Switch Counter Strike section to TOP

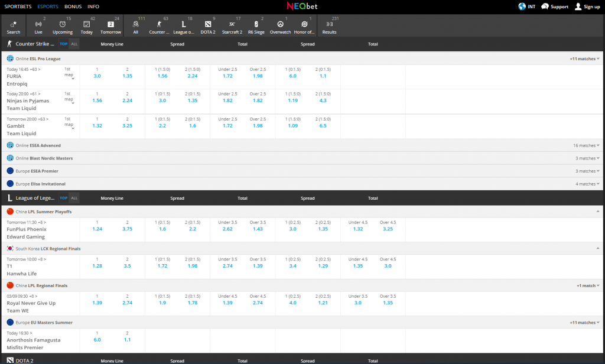tap(64, 44)
